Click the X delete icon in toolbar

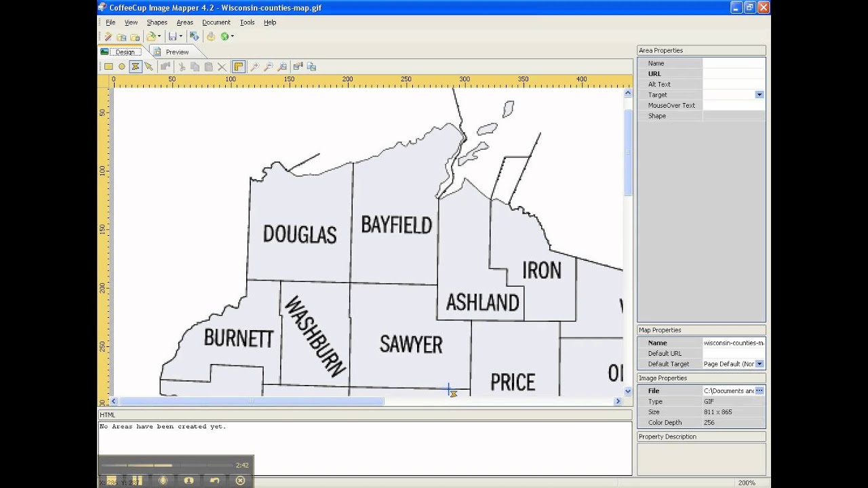(222, 66)
